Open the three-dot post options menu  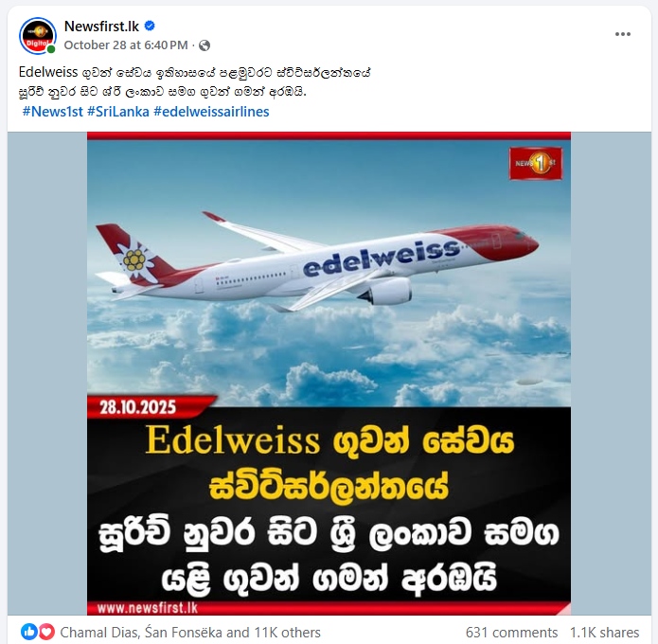click(623, 34)
